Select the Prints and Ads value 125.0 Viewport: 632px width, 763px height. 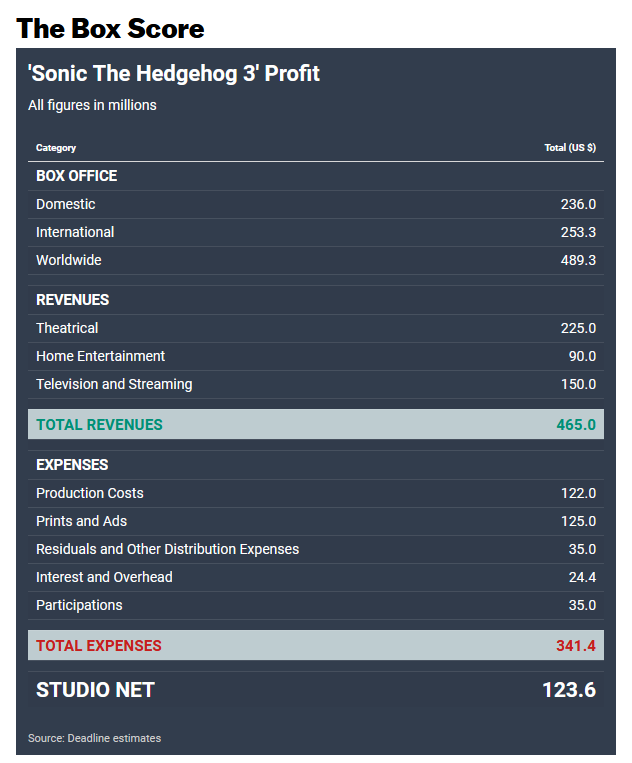pos(578,521)
